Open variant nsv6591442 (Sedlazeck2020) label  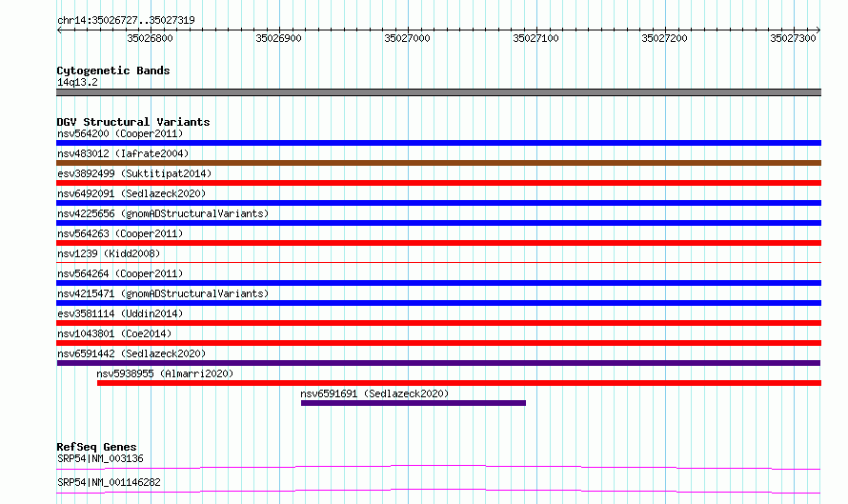point(131,353)
